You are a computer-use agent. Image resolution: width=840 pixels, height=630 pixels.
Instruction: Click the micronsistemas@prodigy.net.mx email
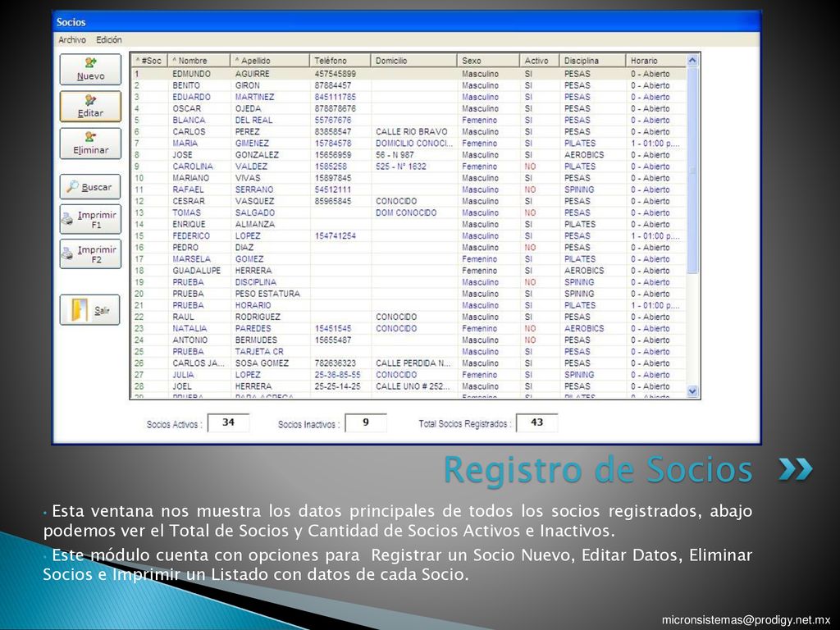coord(745,620)
